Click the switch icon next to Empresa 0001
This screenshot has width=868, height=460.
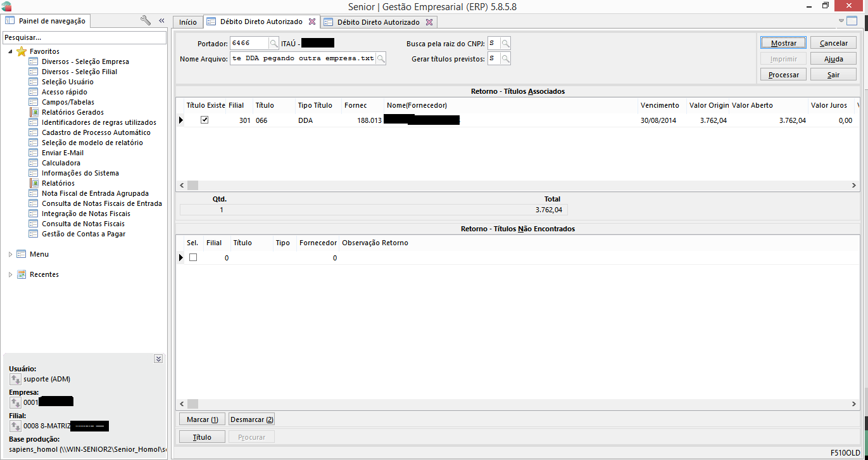click(16, 402)
